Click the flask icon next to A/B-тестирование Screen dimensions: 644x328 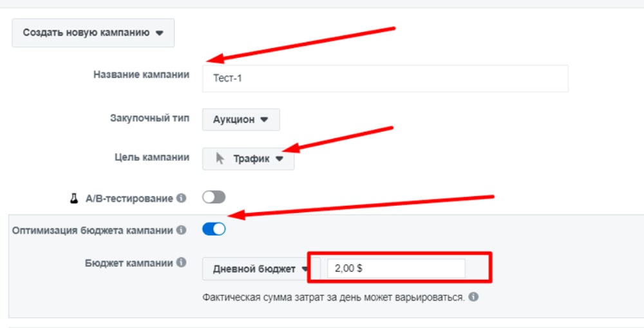[74, 199]
